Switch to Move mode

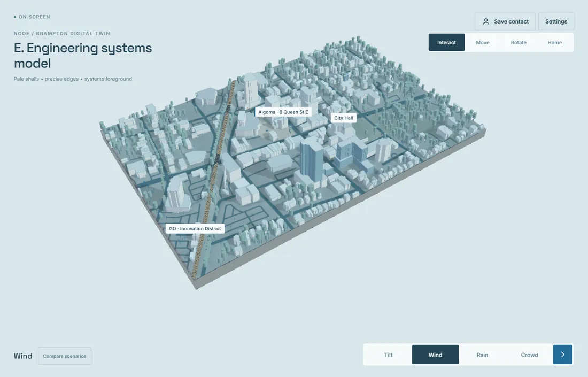(x=483, y=42)
